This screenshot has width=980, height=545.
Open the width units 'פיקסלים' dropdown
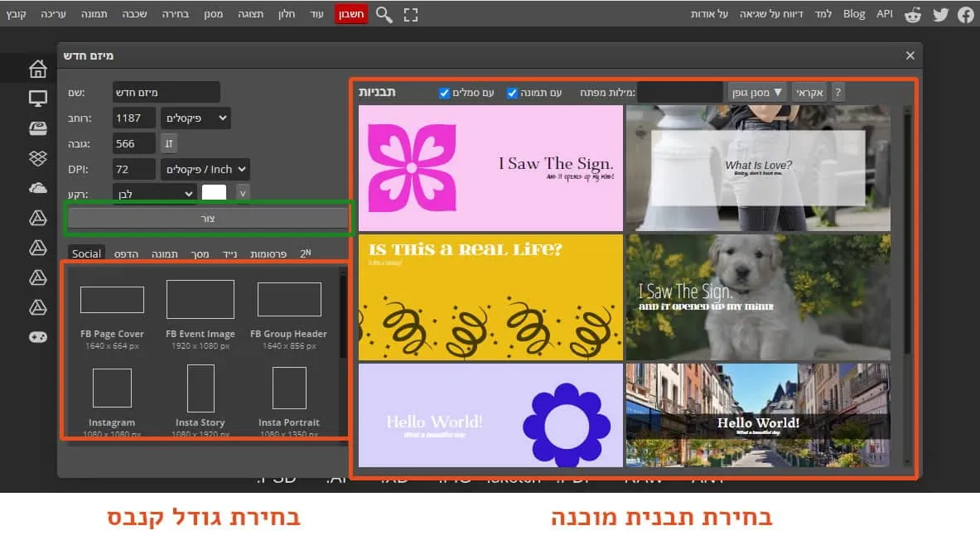pyautogui.click(x=196, y=118)
